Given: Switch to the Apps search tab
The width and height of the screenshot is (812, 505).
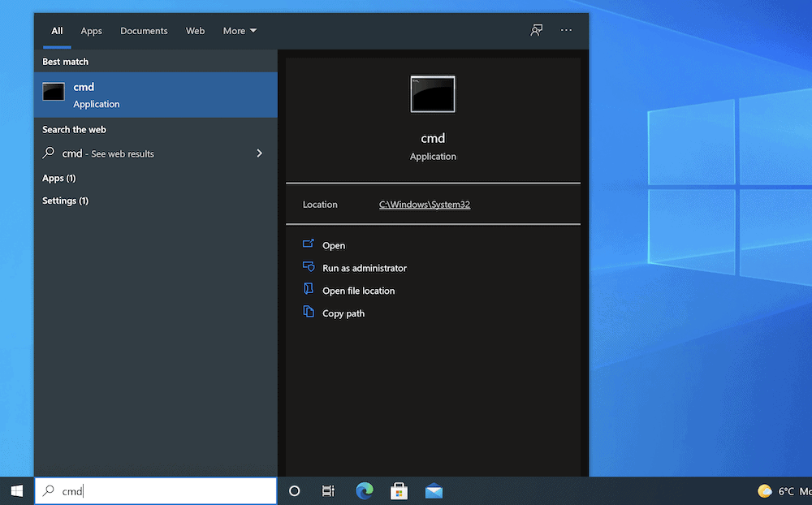Looking at the screenshot, I should coord(91,31).
